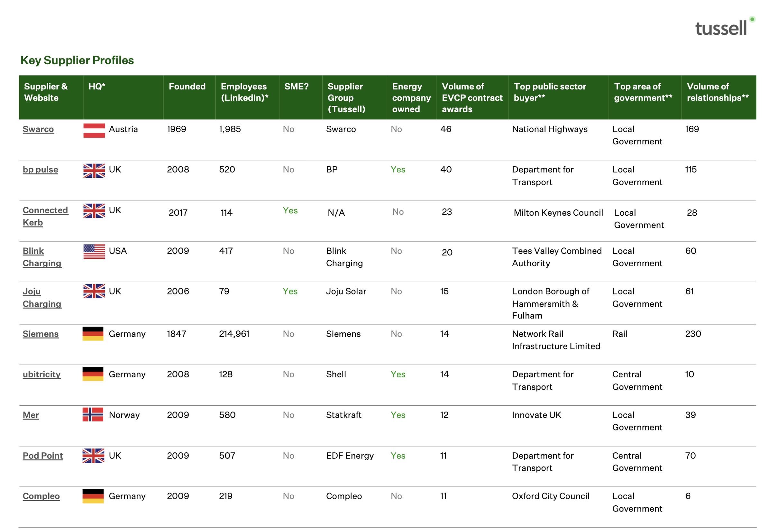
Task: Select the 'USA' HQ country text
Action: click(x=118, y=251)
